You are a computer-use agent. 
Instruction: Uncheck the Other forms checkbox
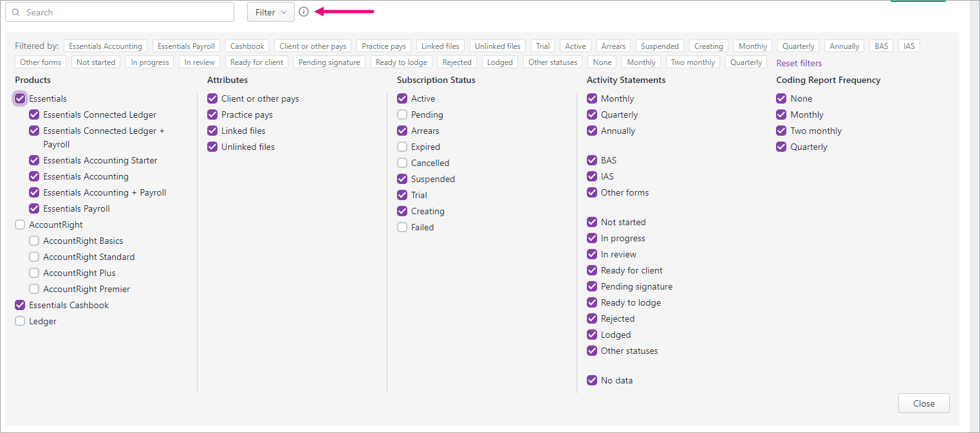(x=592, y=192)
